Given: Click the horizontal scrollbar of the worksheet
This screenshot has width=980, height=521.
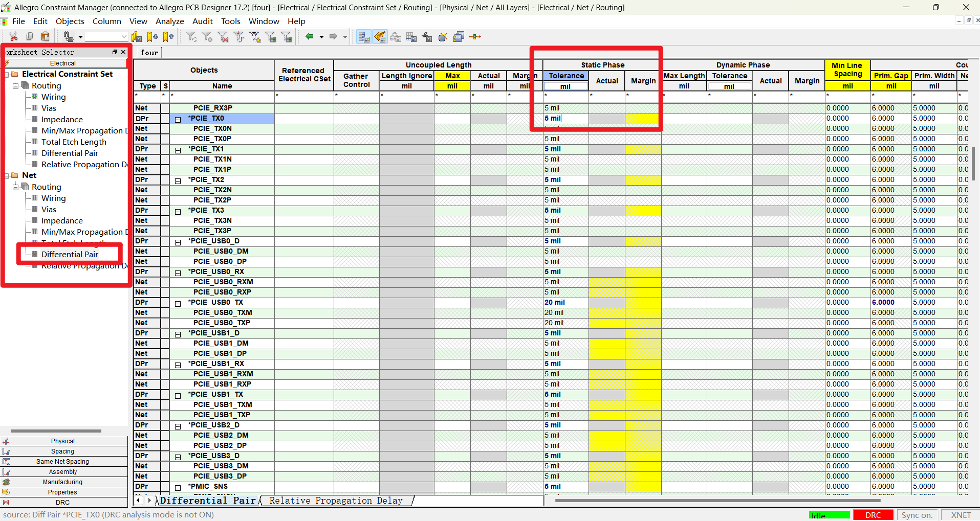Looking at the screenshot, I should pyautogui.click(x=717, y=501).
